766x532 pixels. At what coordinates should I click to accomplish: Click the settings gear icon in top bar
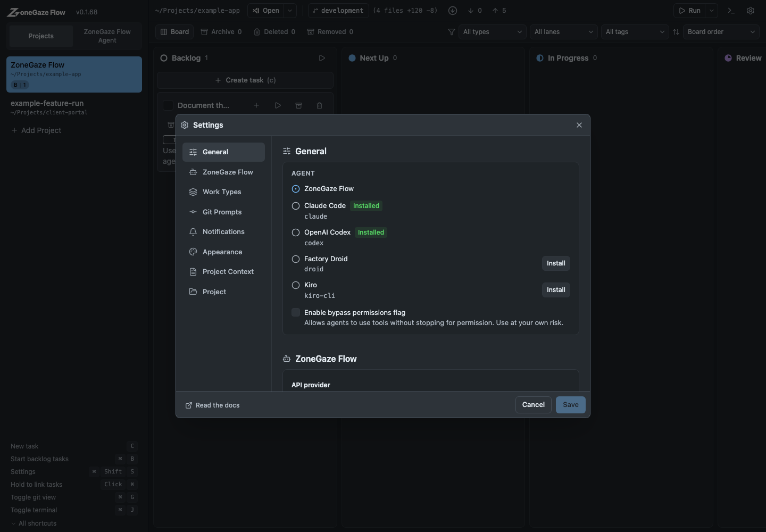[751, 11]
